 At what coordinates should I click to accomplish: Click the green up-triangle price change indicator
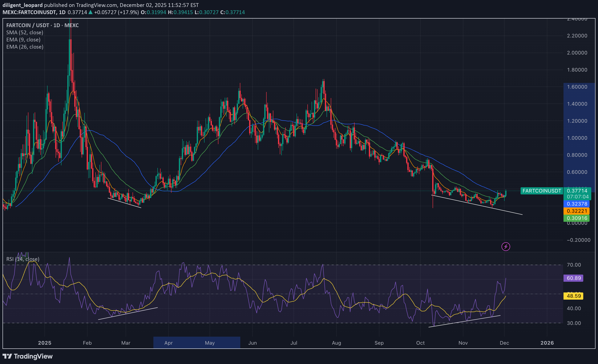pyautogui.click(x=90, y=12)
